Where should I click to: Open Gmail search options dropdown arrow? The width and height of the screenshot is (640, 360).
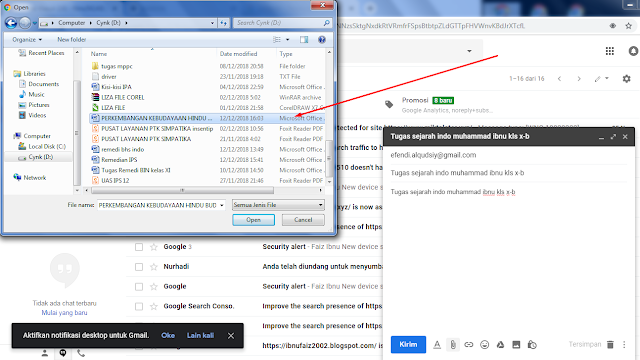tap(469, 51)
